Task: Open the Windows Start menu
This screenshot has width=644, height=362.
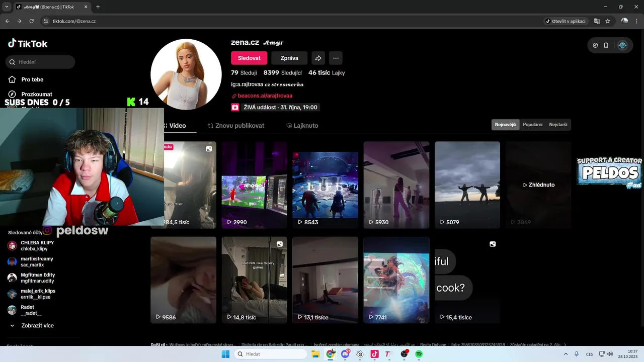Action: pyautogui.click(x=225, y=354)
